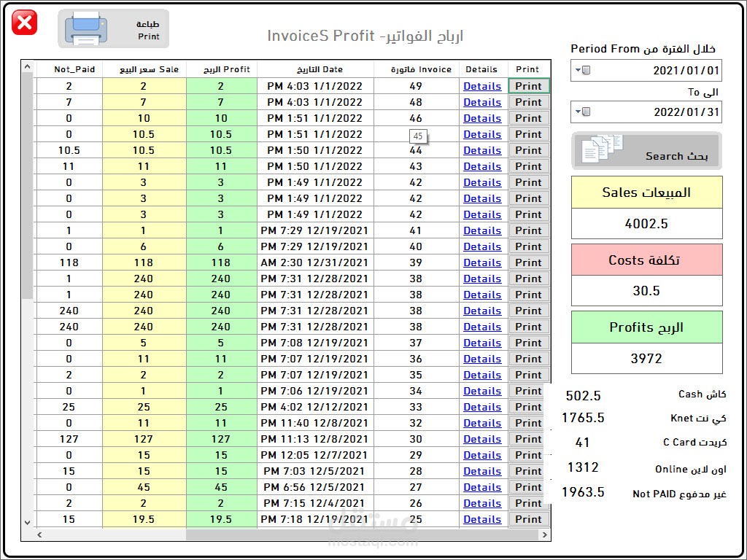Open the Period From date picker dropdown

pyautogui.click(x=582, y=71)
